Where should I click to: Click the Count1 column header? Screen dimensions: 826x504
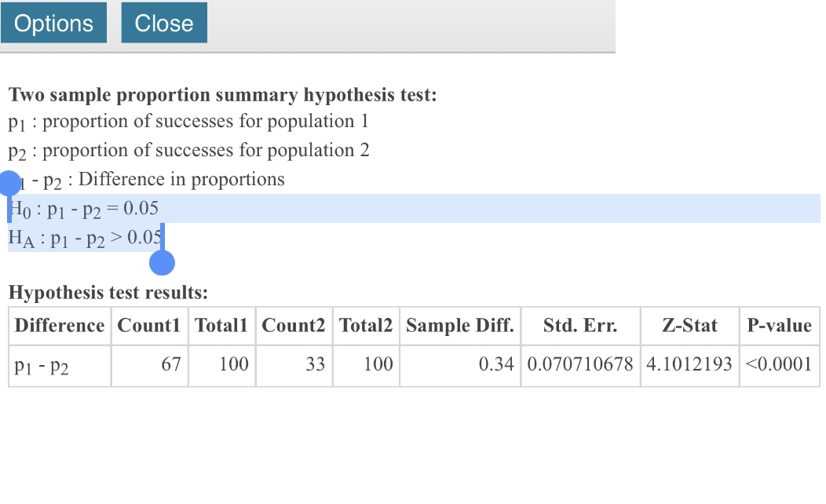pos(149,326)
